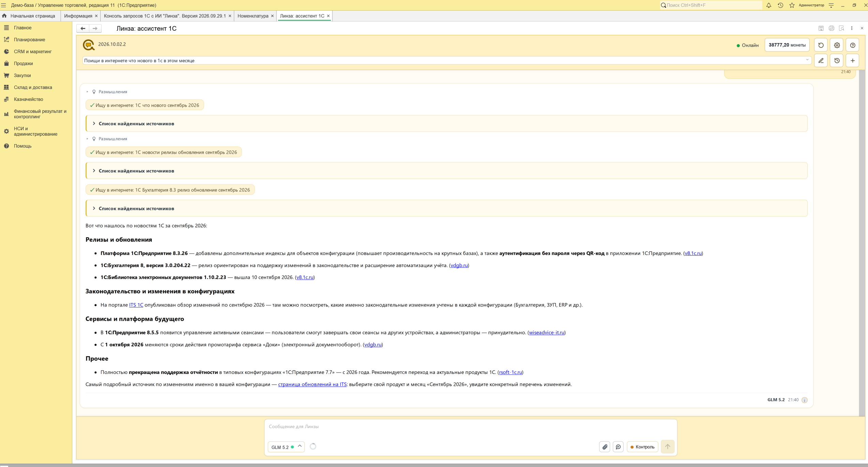Open the main hamburger menu
Screen dimensions: 868x467
click(4, 5)
